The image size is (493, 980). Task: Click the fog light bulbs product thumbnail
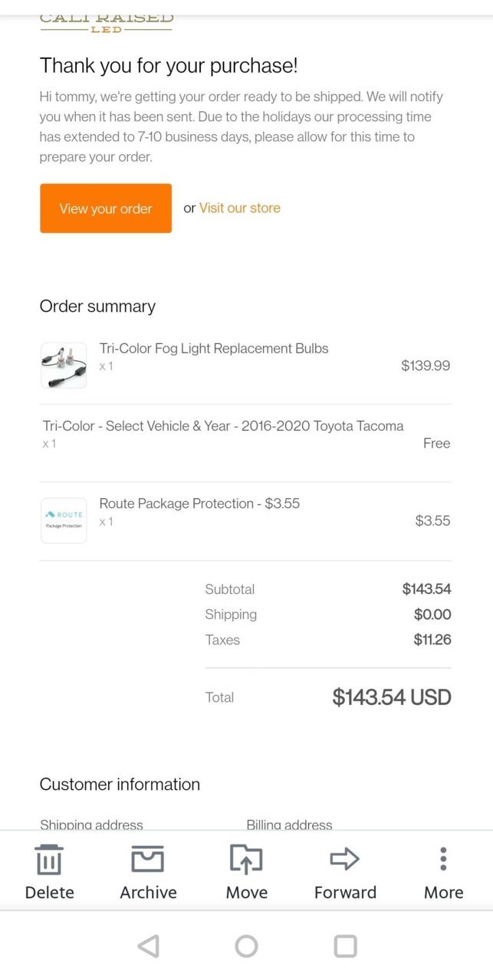coord(64,365)
